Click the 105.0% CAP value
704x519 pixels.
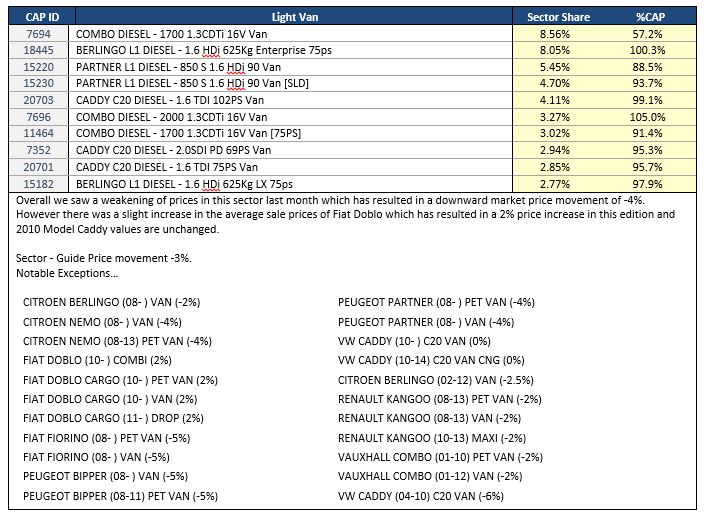click(x=647, y=117)
